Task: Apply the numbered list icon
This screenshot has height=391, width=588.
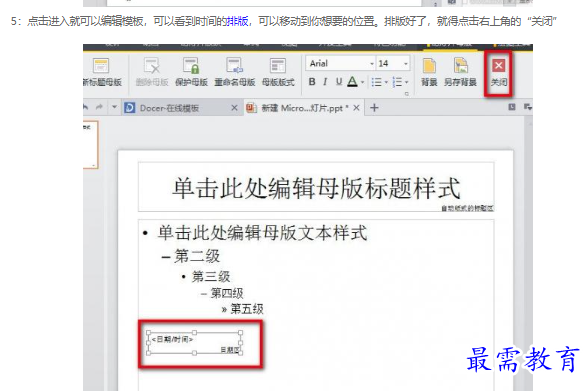Action: 397,82
